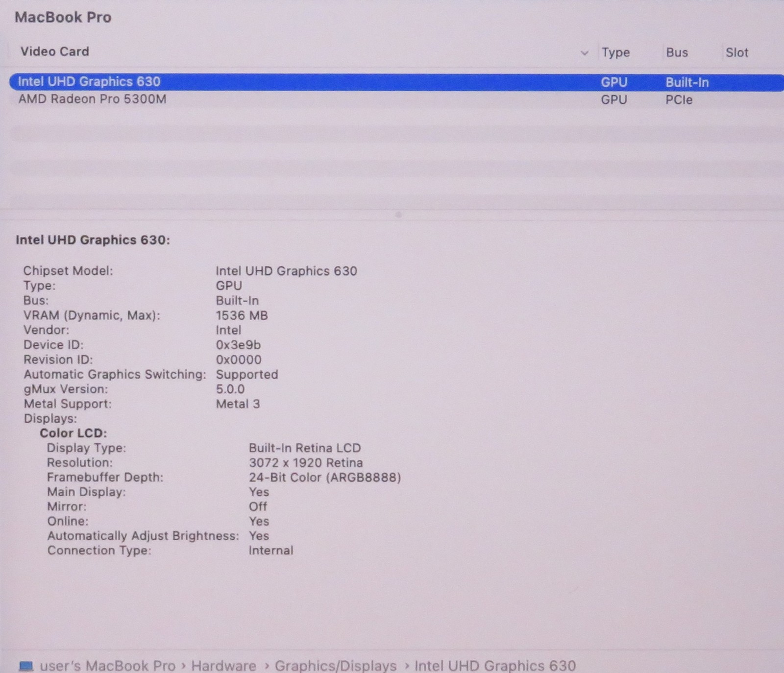Click the Display Type value Built-In Retina LCD
Image resolution: width=784 pixels, height=673 pixels.
coord(305,448)
